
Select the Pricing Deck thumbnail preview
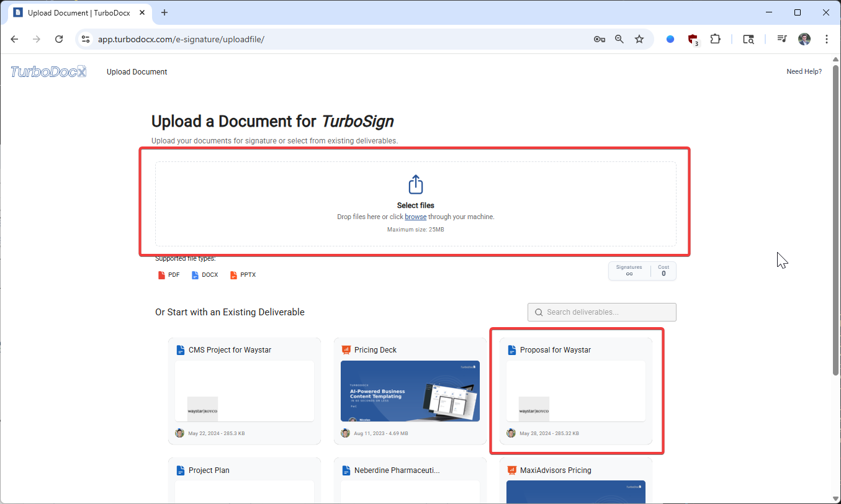410,391
